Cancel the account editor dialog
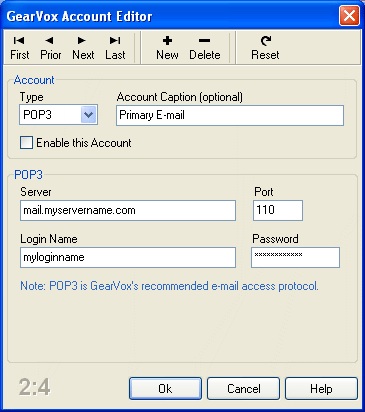The height and width of the screenshot is (412, 365). coord(243,389)
